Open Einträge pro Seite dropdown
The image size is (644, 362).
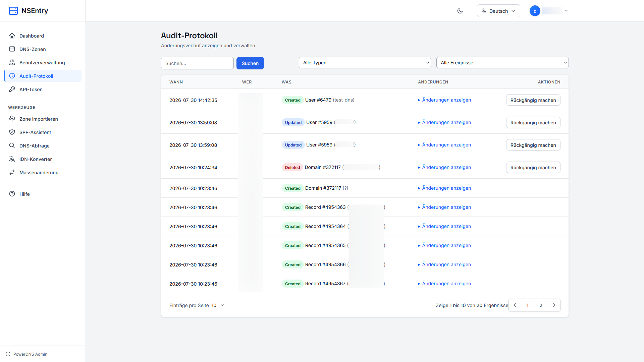tap(218, 305)
